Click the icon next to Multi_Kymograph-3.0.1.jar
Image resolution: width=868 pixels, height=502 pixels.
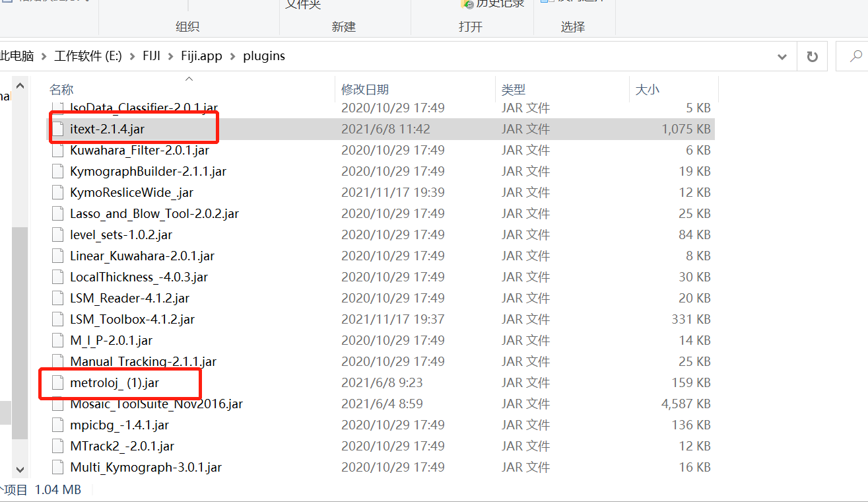[57, 467]
